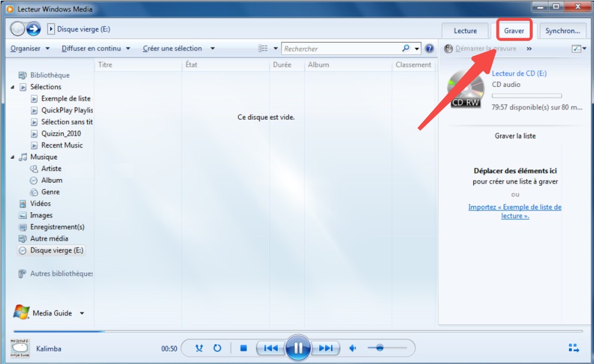The width and height of the screenshot is (594, 364).
Task: Adjust the volume slider
Action: coord(387,348)
